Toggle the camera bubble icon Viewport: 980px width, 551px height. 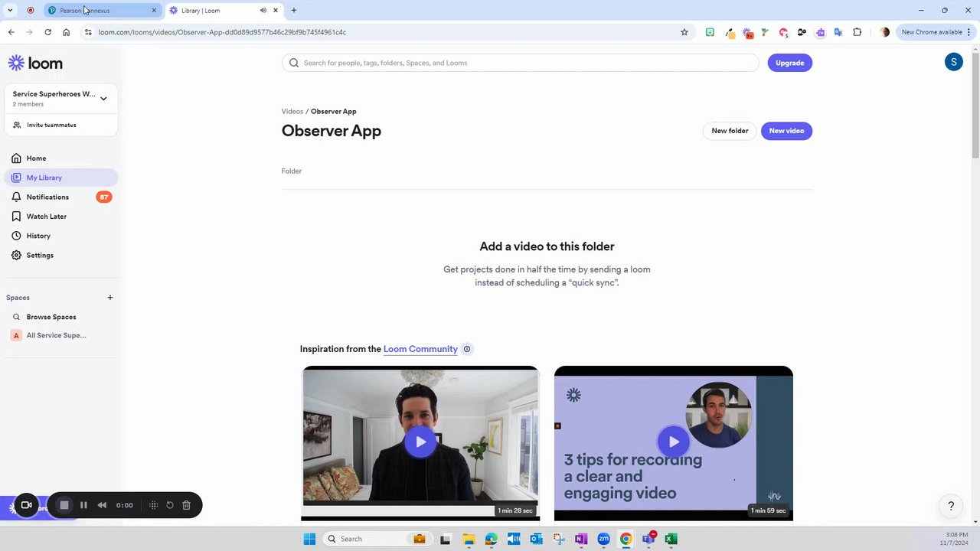(26, 505)
